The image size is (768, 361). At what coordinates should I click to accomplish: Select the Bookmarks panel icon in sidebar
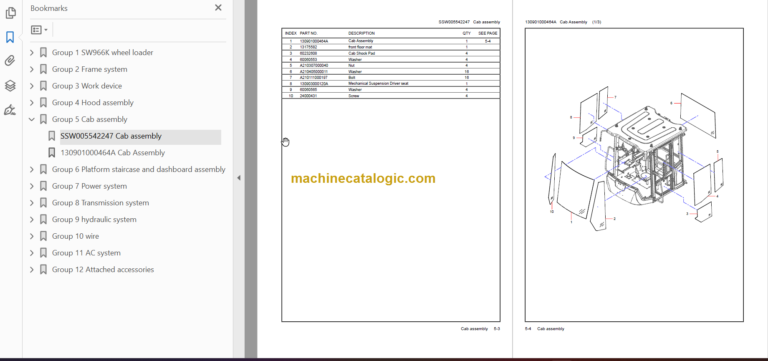pyautogui.click(x=10, y=37)
